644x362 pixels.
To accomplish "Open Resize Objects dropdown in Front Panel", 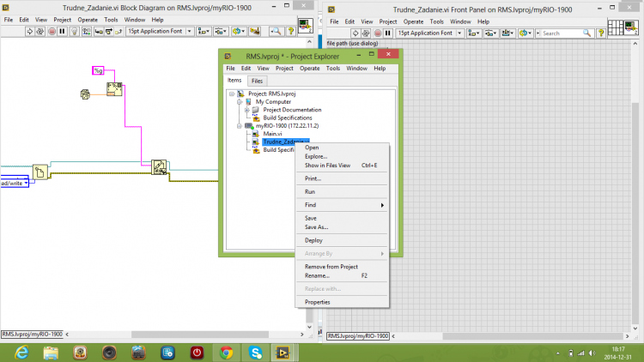I will 507,33.
